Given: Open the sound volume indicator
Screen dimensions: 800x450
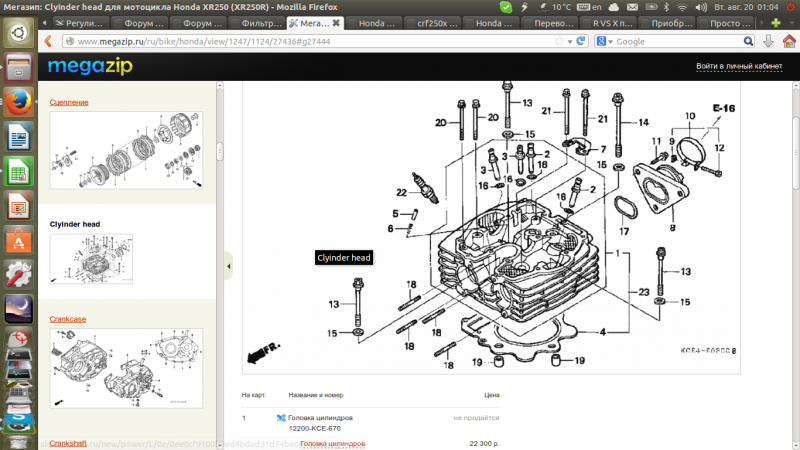Looking at the screenshot, I should [x=701, y=7].
